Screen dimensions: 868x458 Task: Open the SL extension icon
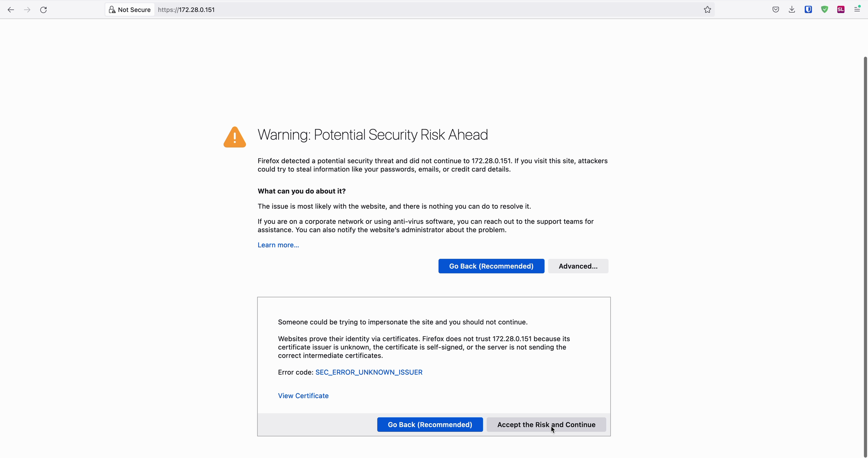point(841,10)
